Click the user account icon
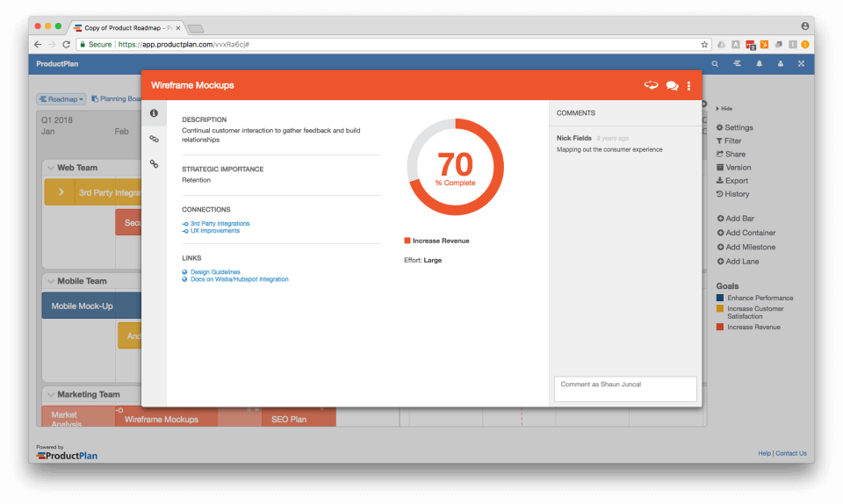843x504 pixels. click(x=780, y=64)
